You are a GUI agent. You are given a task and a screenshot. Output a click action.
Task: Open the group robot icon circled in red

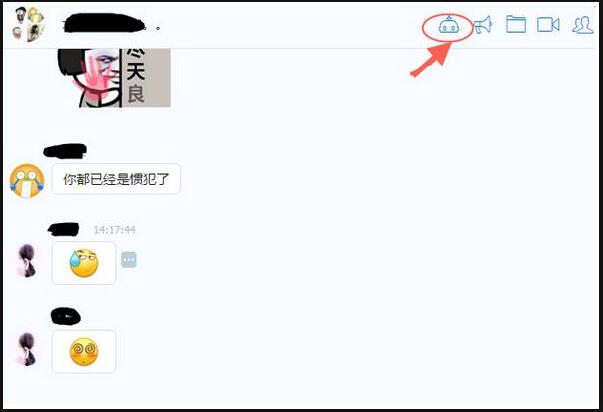coord(448,26)
